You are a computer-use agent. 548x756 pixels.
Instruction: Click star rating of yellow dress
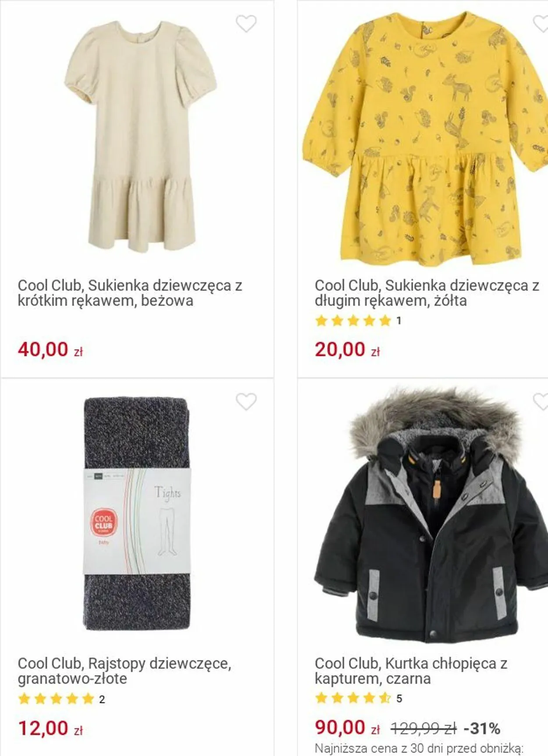[x=353, y=321]
